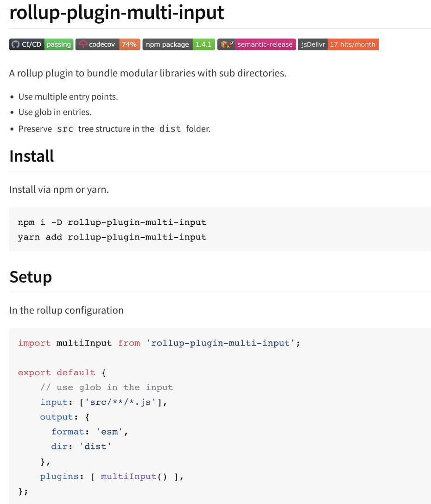This screenshot has width=431, height=504.
Task: Open the codecov 74% badge
Action: (108, 44)
